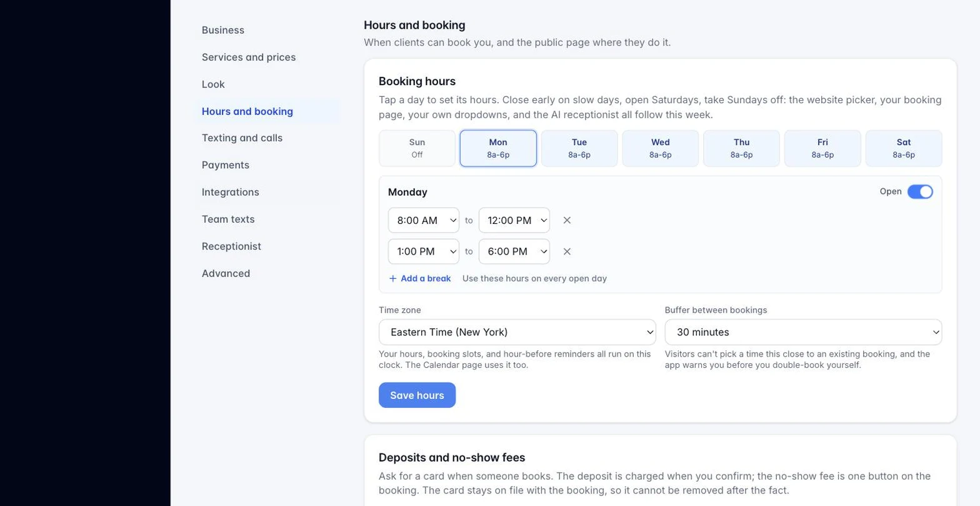Select the Wed day tab
The width and height of the screenshot is (980, 506).
click(661, 148)
